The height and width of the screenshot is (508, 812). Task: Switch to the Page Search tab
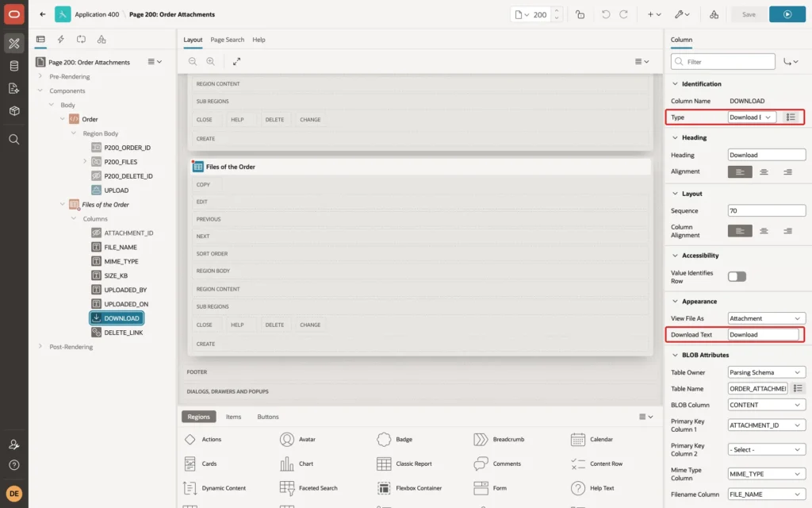coord(227,40)
